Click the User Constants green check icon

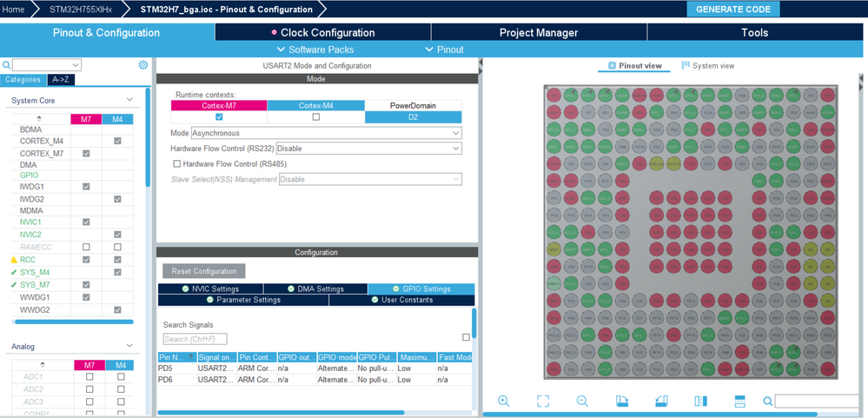click(374, 300)
